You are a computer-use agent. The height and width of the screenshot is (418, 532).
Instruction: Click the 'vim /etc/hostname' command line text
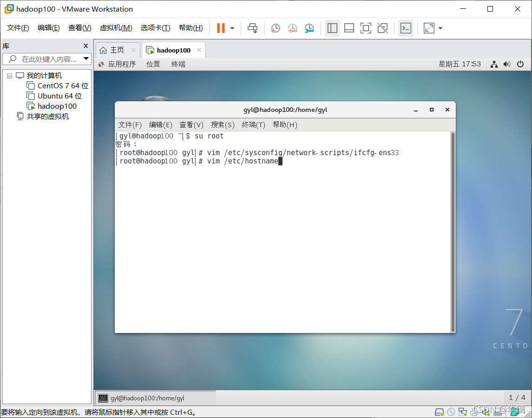(x=243, y=161)
